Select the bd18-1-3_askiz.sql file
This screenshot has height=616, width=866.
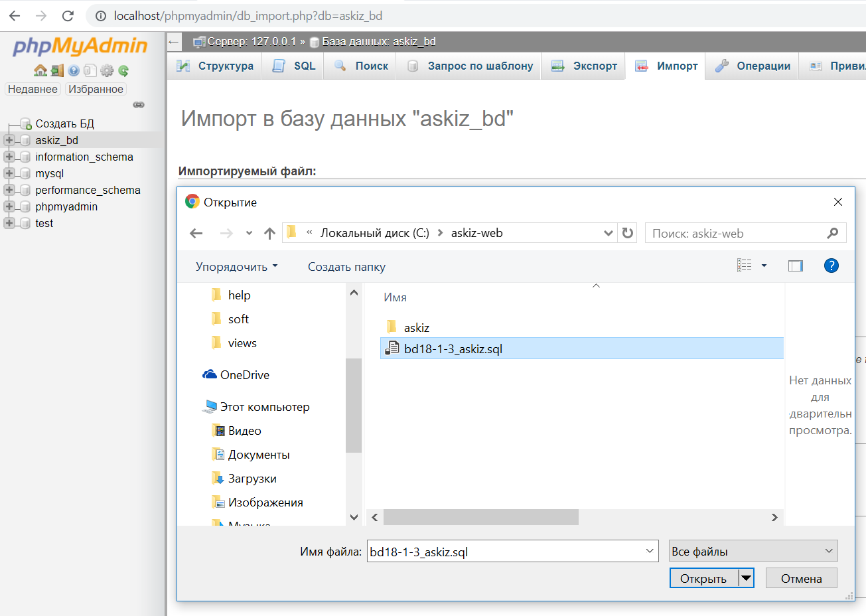(x=581, y=348)
